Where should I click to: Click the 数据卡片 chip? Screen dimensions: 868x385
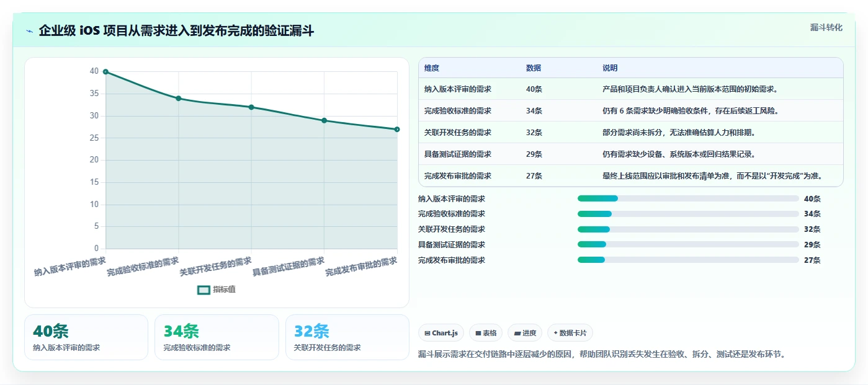[570, 333]
